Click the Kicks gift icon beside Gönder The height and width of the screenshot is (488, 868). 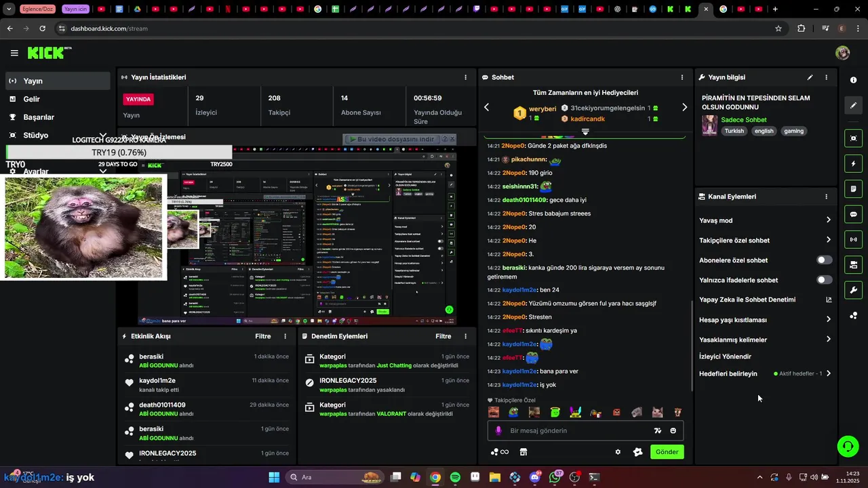click(637, 452)
